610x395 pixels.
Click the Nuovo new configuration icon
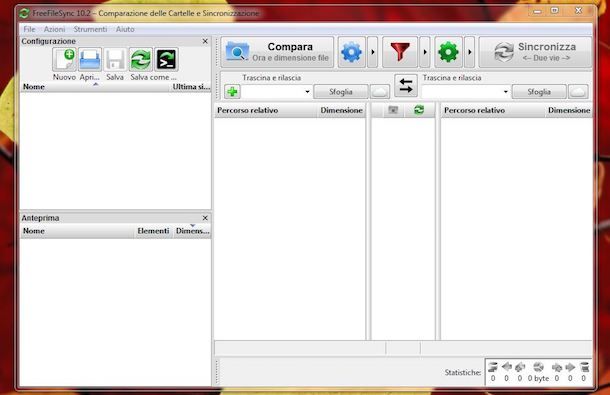[64, 60]
